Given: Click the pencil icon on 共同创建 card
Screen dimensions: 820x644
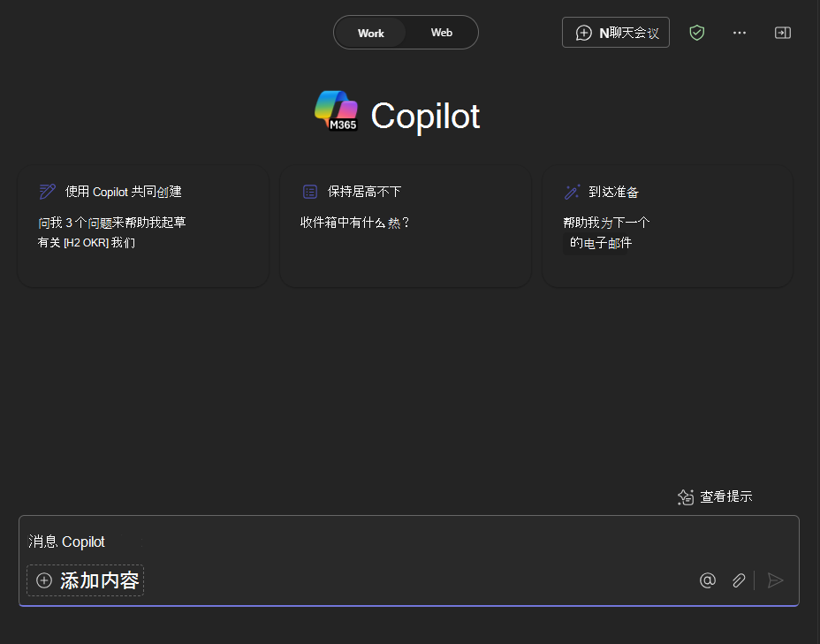Looking at the screenshot, I should (x=47, y=192).
